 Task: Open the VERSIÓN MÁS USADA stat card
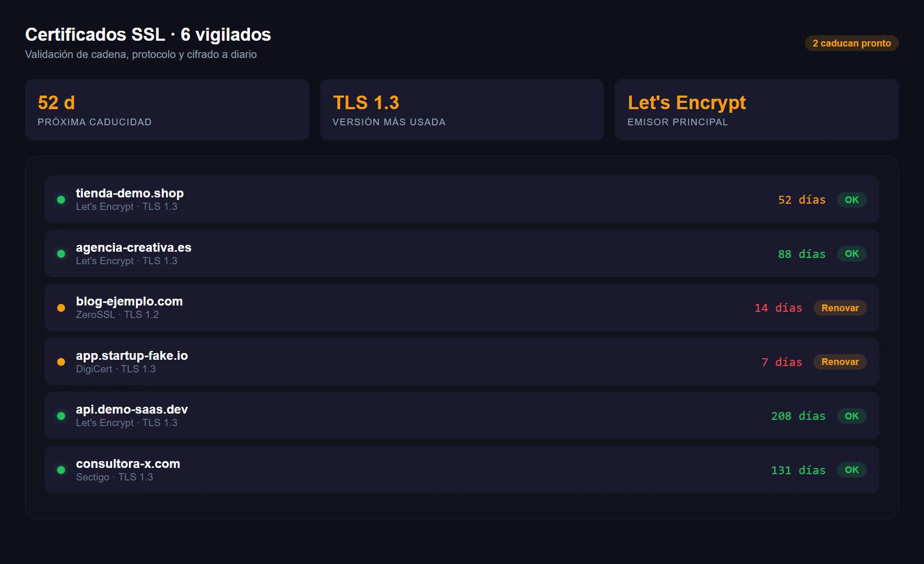(461, 110)
